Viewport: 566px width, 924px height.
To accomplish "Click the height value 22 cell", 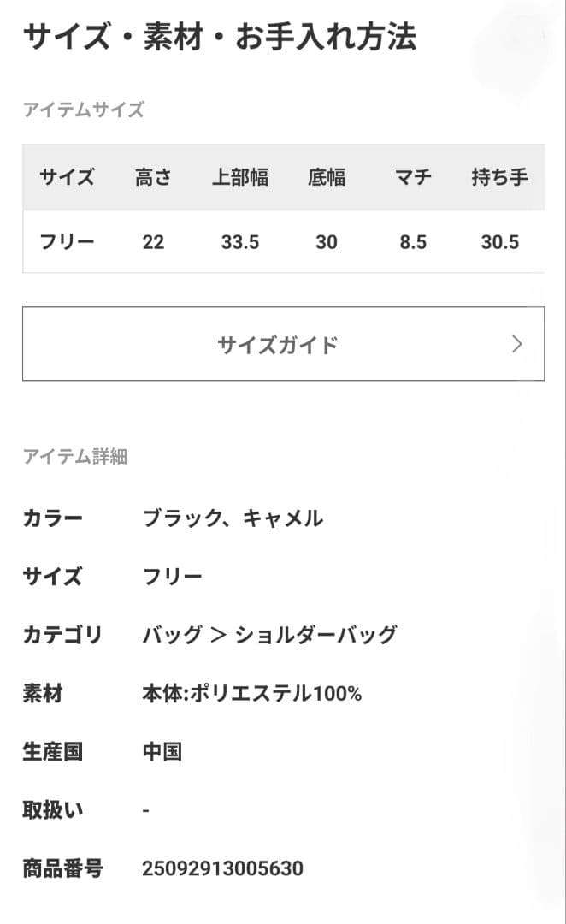I will point(153,241).
